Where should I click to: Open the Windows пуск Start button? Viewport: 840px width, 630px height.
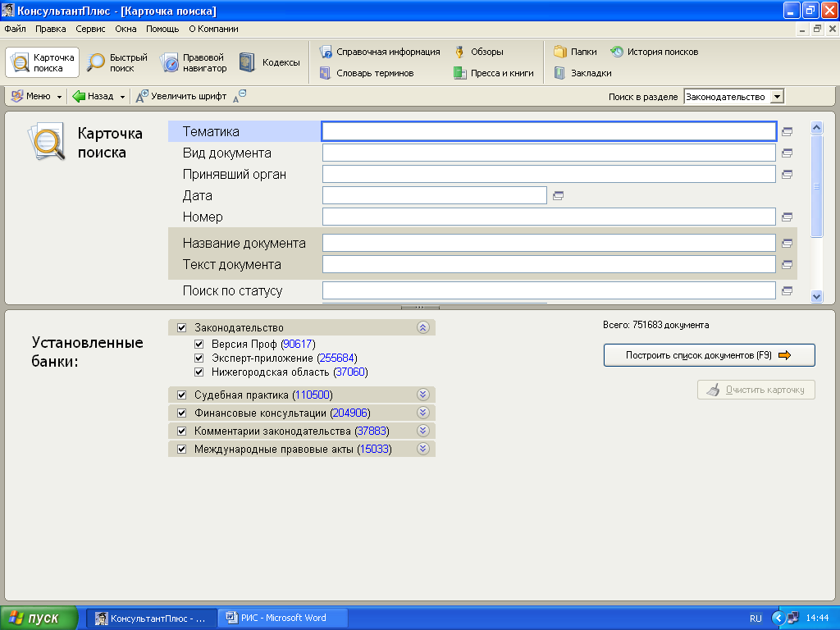click(x=39, y=619)
